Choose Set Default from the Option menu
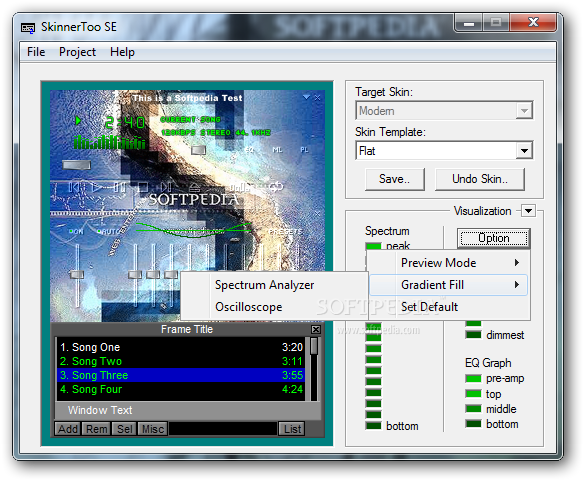 click(449, 307)
